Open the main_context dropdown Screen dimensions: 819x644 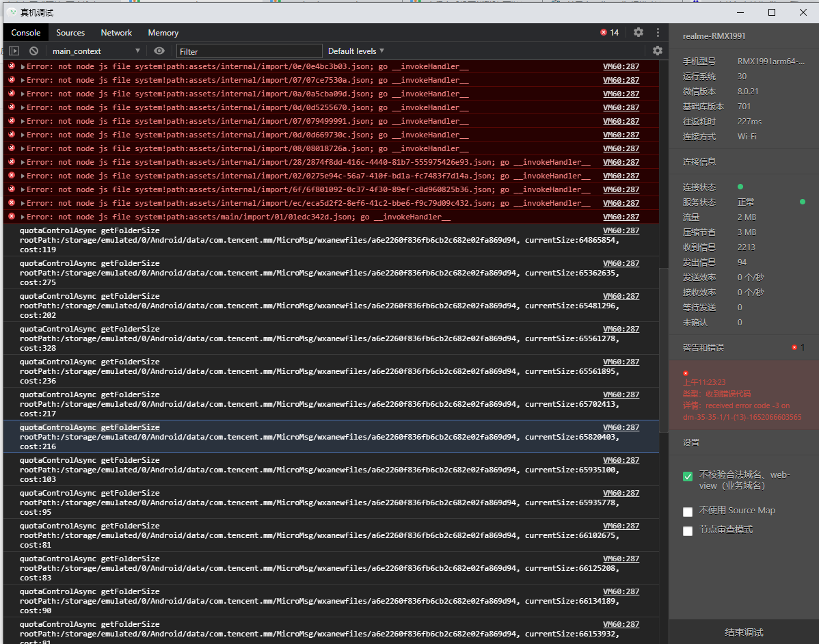pyautogui.click(x=96, y=51)
